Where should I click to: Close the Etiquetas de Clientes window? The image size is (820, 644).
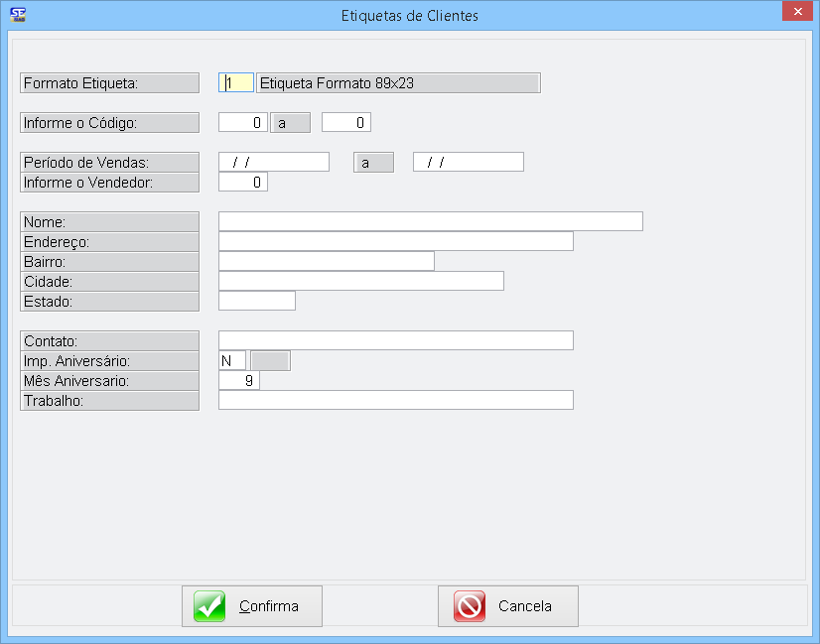[794, 12]
